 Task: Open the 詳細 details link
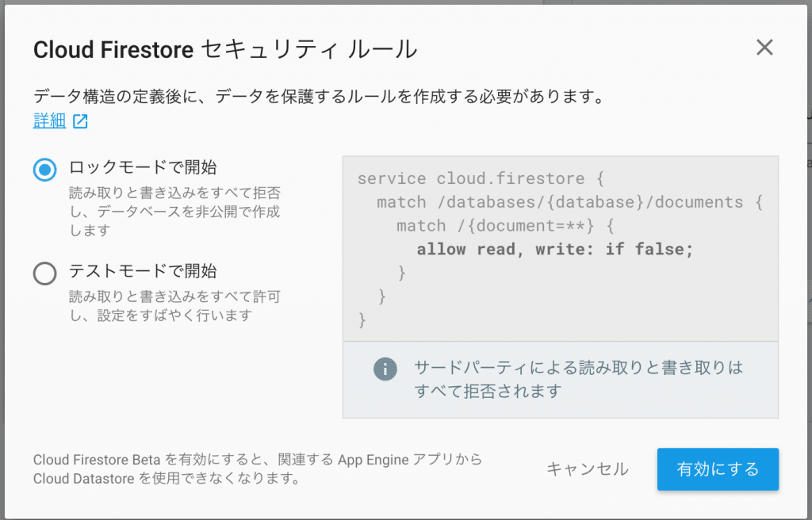[x=50, y=120]
